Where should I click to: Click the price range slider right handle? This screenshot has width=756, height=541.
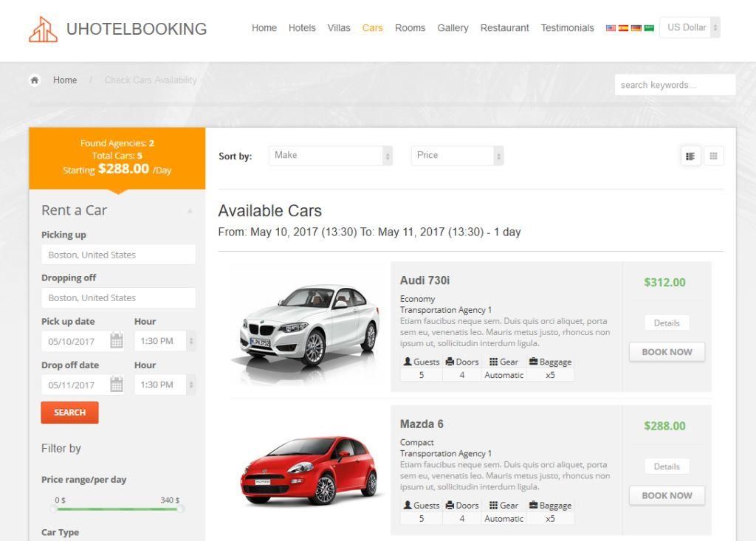tap(180, 509)
